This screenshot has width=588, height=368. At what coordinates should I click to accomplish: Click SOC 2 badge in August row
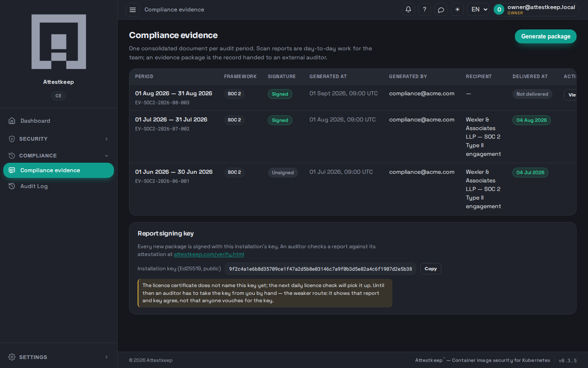[234, 94]
